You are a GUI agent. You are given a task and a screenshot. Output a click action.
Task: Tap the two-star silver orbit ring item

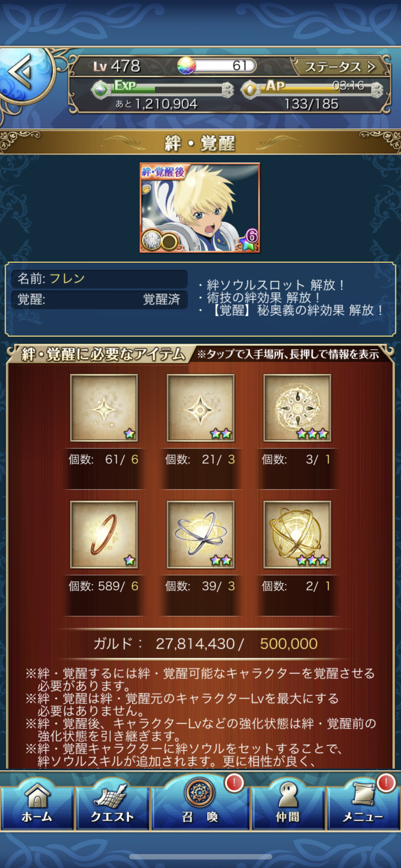[x=201, y=535]
